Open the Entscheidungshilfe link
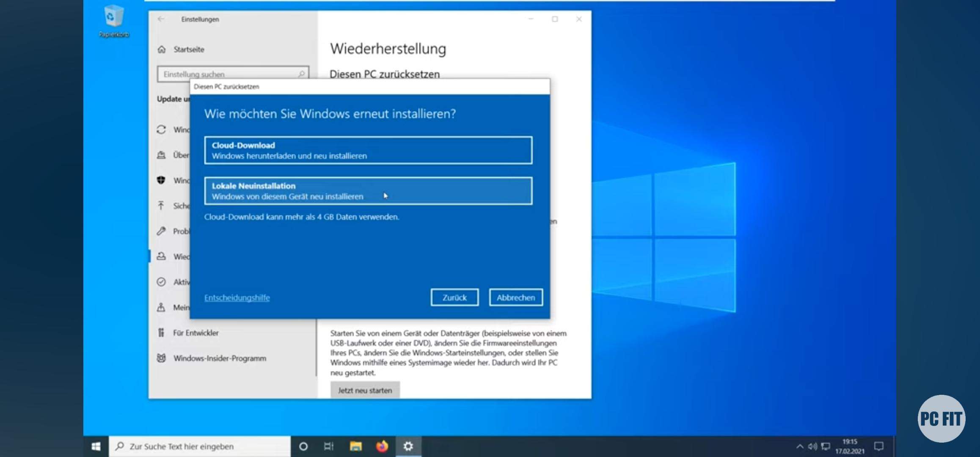This screenshot has width=980, height=457. (x=237, y=297)
